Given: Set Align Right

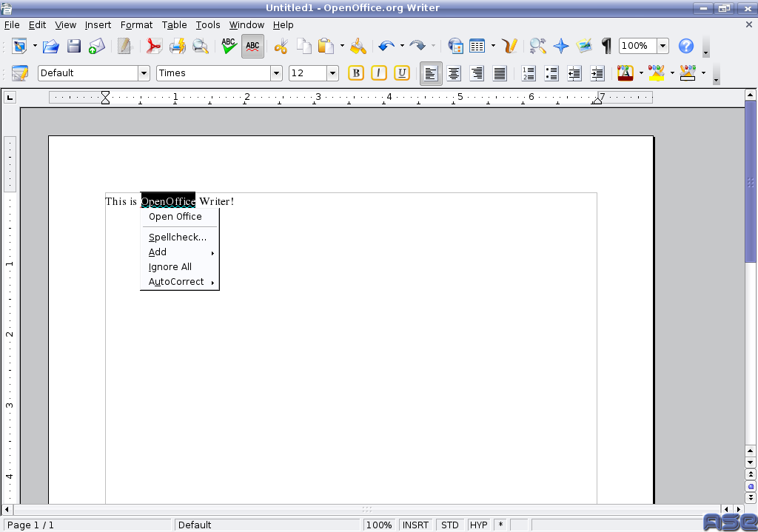Looking at the screenshot, I should click(x=477, y=73).
